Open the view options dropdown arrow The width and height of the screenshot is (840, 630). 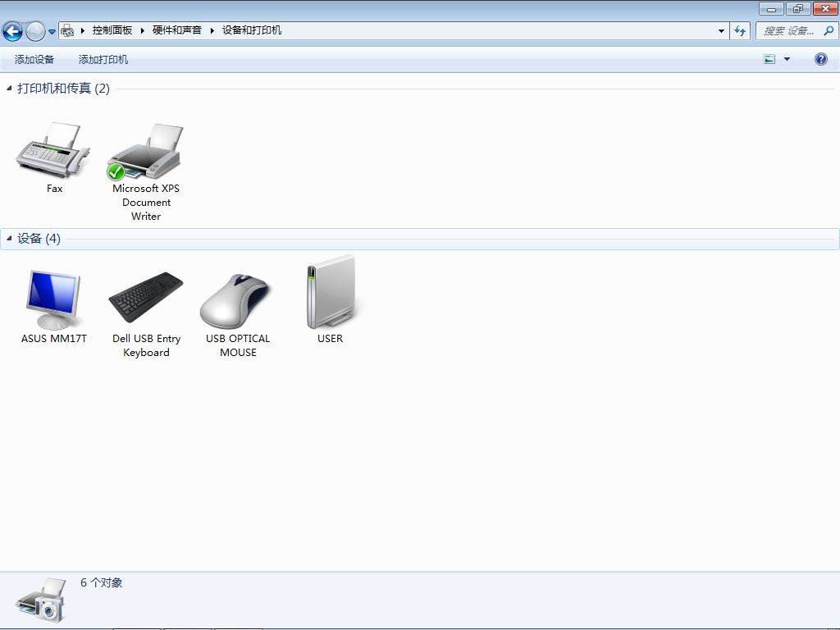[x=787, y=59]
